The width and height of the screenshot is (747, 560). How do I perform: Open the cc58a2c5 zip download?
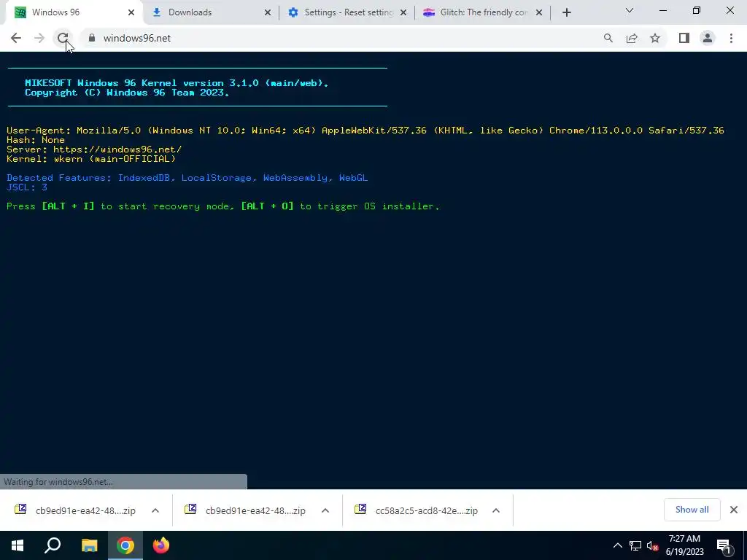[x=417, y=510]
